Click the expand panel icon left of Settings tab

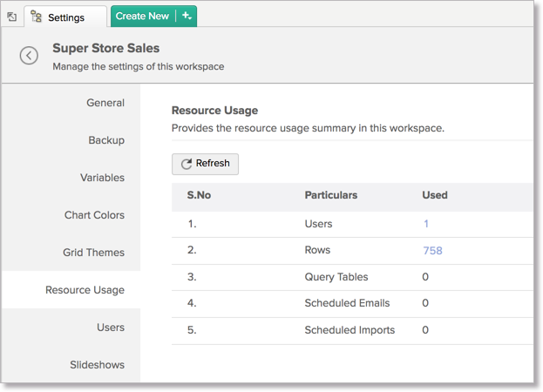(x=11, y=17)
